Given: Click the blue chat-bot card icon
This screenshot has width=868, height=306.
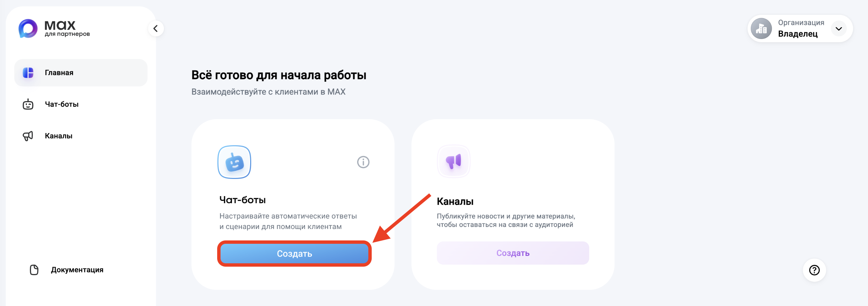Looking at the screenshot, I should pos(234,162).
